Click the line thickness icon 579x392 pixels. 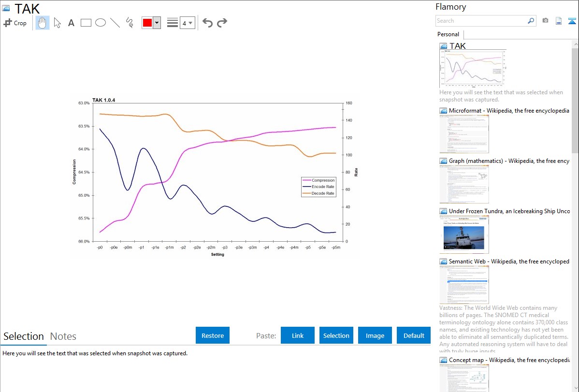click(173, 23)
